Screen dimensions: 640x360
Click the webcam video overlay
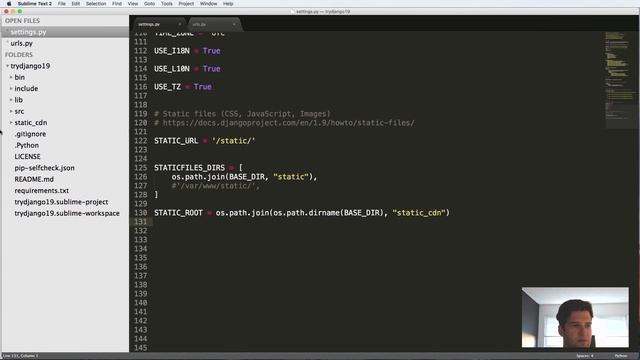pyautogui.click(x=575, y=318)
